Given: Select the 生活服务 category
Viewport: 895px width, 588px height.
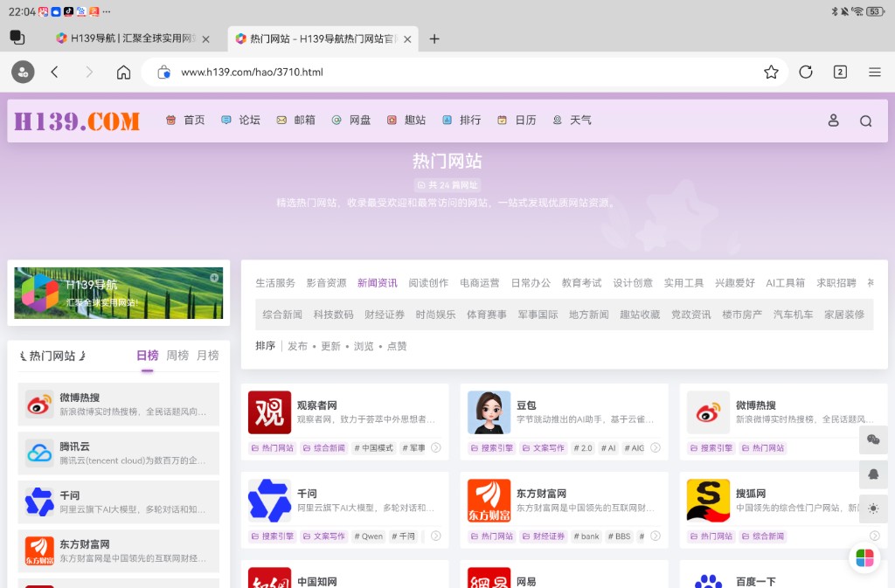Looking at the screenshot, I should [275, 283].
